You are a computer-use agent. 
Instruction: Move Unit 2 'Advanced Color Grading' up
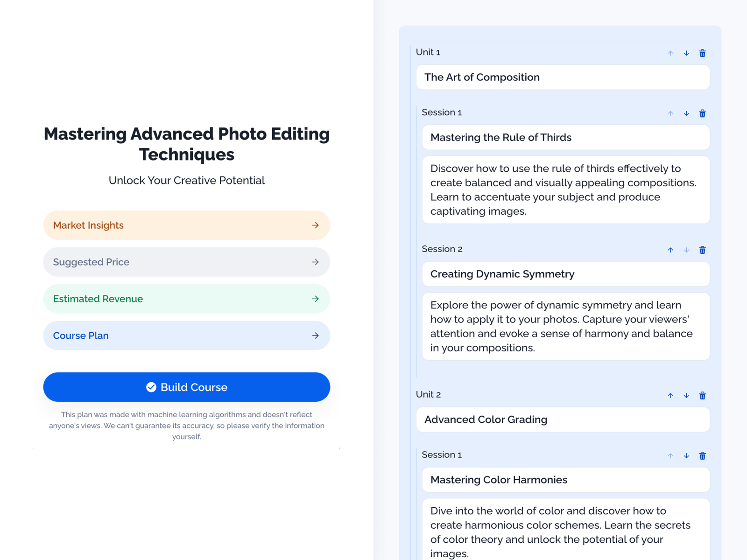[x=670, y=395]
